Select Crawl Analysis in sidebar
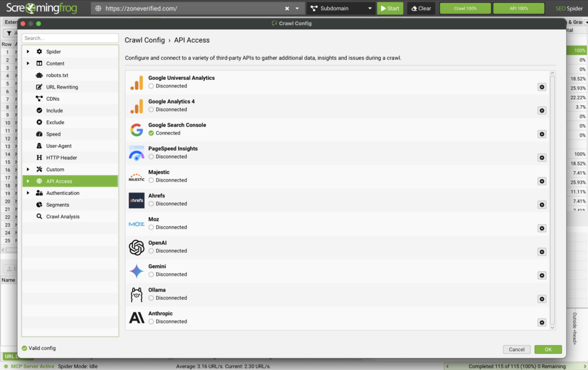The height and width of the screenshot is (370, 588). tap(69, 217)
